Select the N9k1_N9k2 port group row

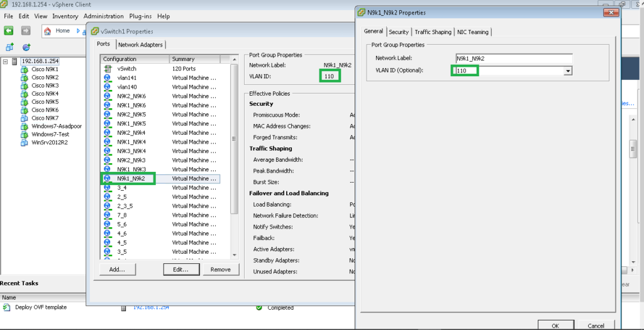[x=160, y=179]
